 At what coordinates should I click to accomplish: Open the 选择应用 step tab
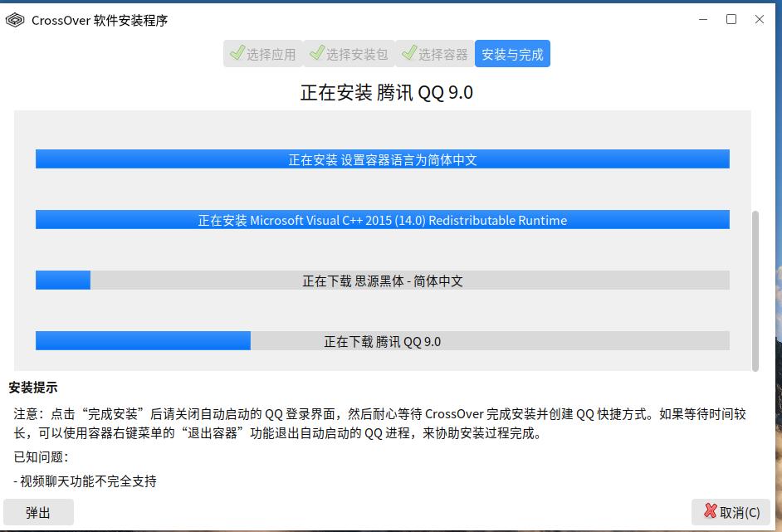[x=262, y=52]
